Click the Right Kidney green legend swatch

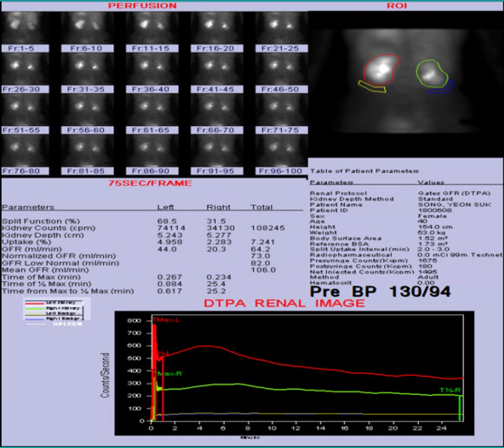34,309
